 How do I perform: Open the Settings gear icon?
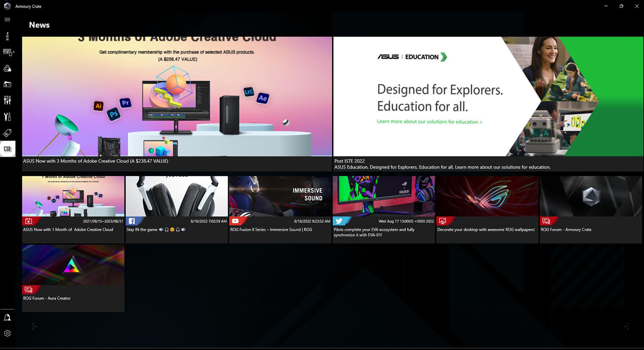coord(7,333)
